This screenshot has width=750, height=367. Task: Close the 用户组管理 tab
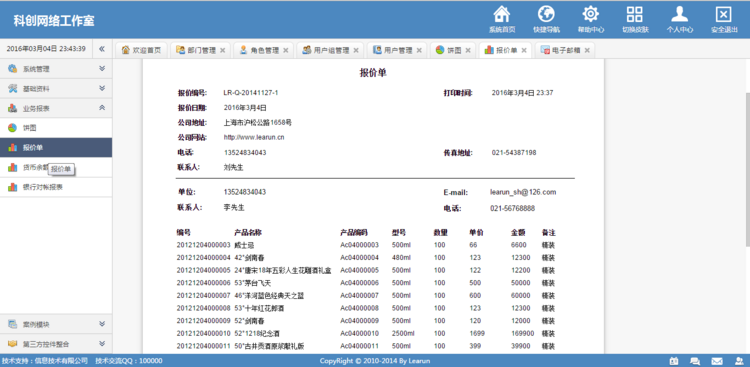(356, 50)
